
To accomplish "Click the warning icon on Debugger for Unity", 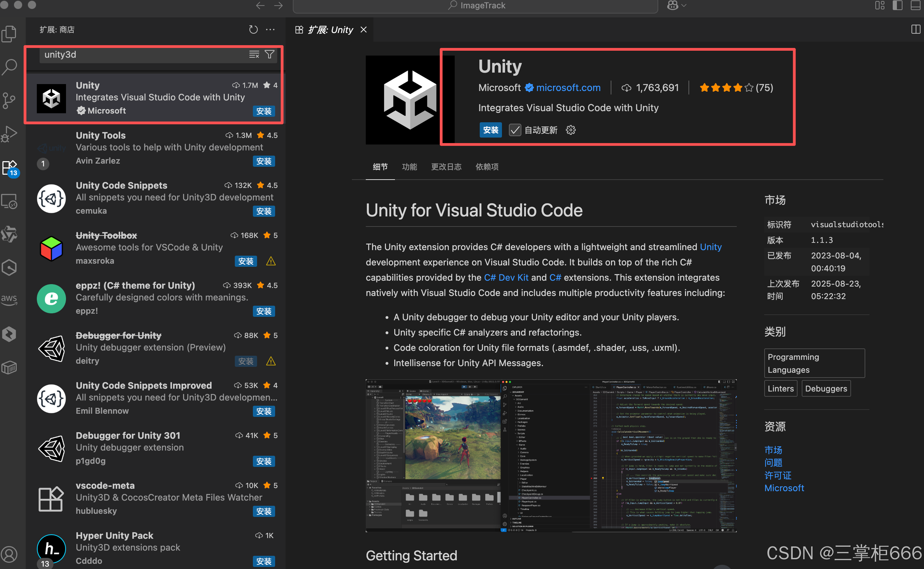I will coord(271,362).
